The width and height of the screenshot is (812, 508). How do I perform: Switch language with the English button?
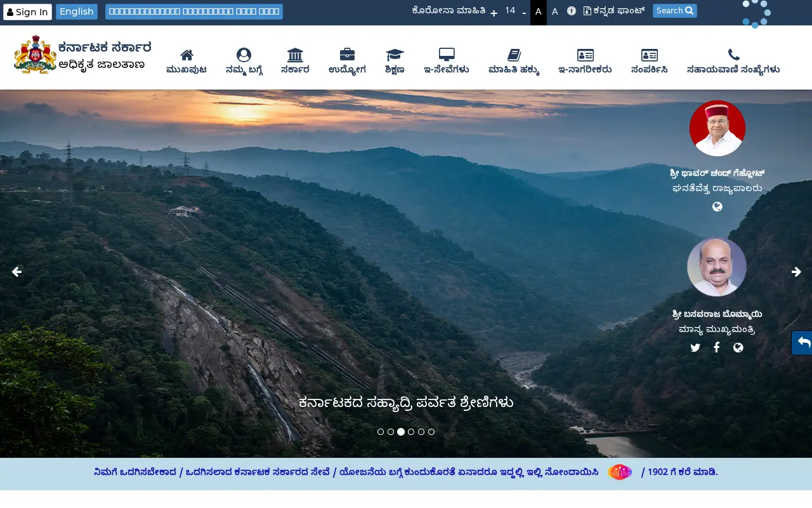(77, 11)
